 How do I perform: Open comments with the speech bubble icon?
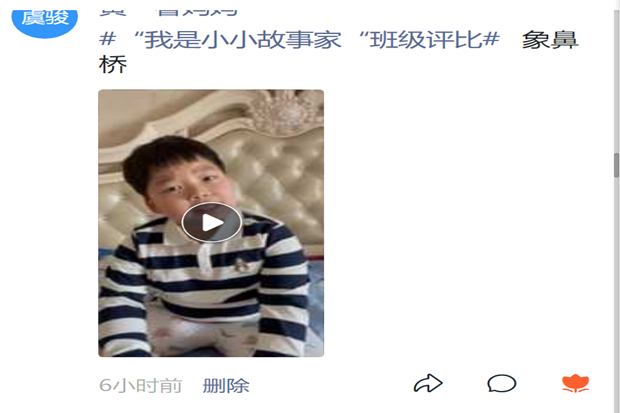click(x=501, y=383)
